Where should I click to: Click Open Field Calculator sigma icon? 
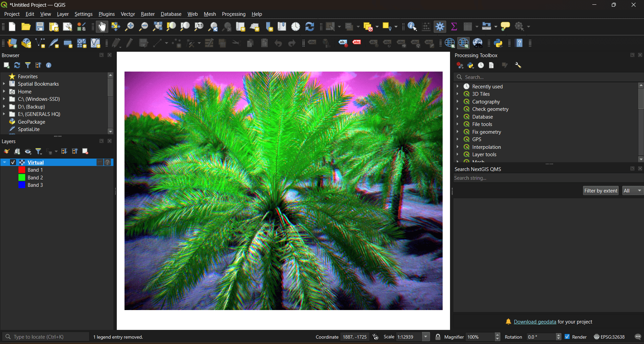coord(454,27)
